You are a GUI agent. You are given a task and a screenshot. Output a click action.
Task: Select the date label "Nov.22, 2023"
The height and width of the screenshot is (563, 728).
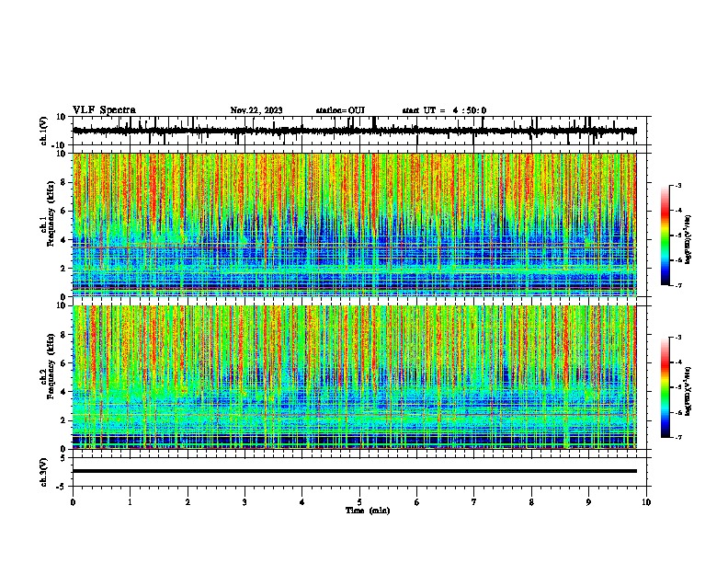point(256,110)
